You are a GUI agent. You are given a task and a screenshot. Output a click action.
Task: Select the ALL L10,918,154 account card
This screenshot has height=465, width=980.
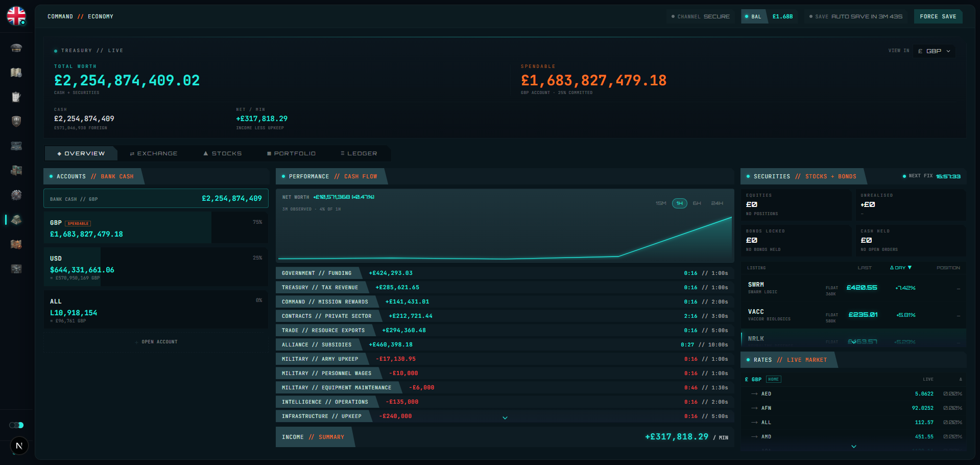pyautogui.click(x=156, y=310)
